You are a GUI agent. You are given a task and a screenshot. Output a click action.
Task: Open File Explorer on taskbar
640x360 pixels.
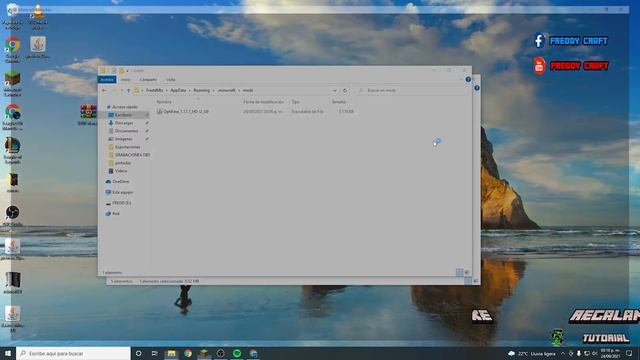pyautogui.click(x=171, y=353)
